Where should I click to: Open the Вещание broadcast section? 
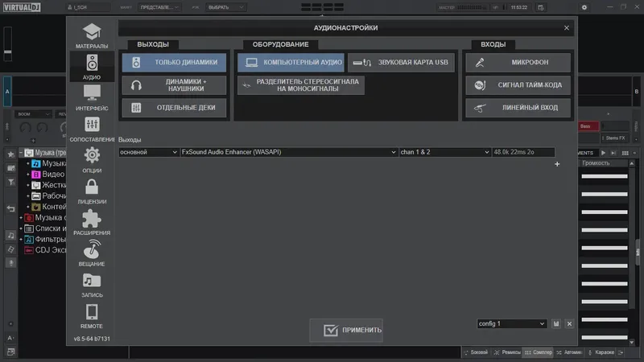point(92,253)
